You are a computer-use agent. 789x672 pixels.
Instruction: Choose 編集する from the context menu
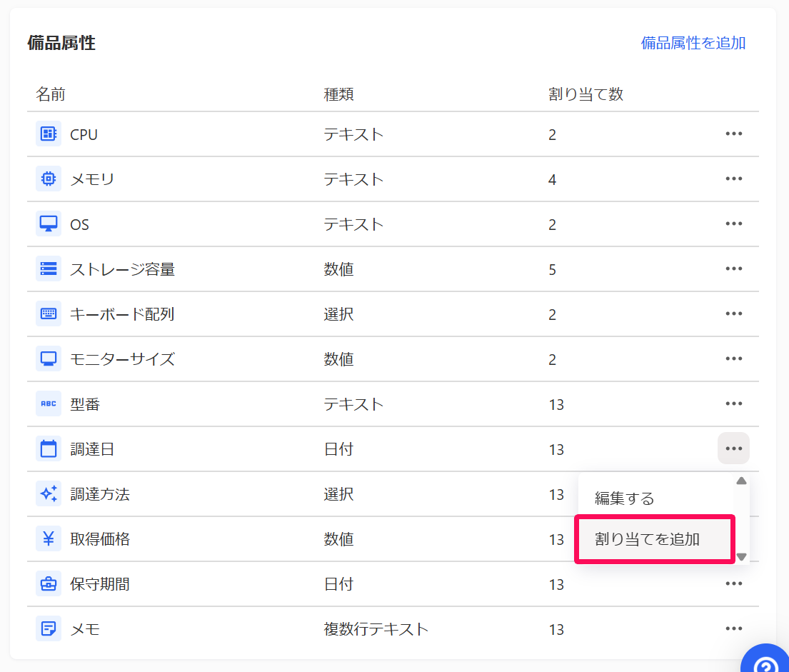625,498
